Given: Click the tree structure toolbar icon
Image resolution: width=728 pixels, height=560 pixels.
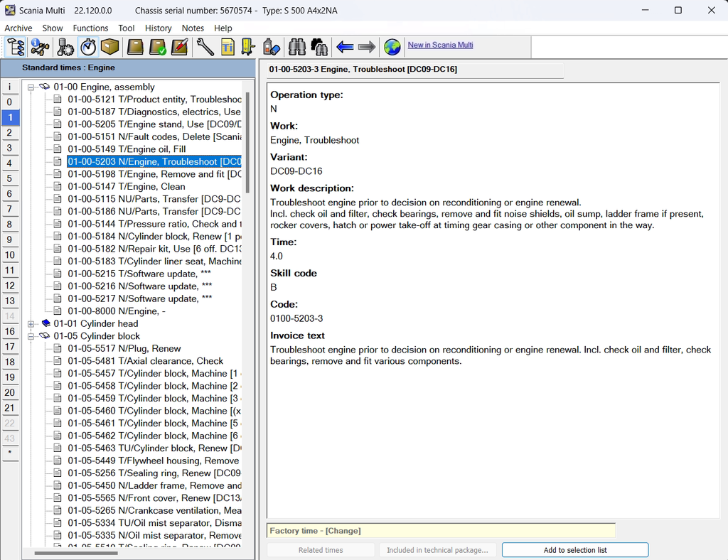Looking at the screenshot, I should (x=16, y=47).
